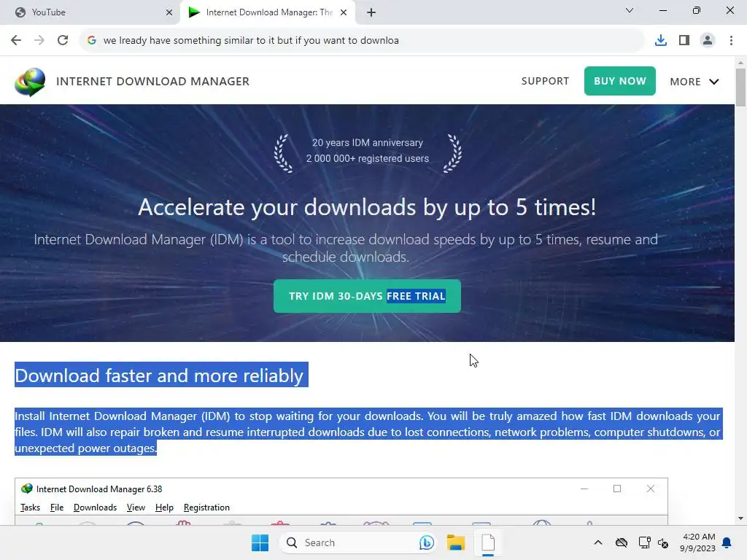Go back to the previous page
The height and width of the screenshot is (560, 747).
coord(16,40)
